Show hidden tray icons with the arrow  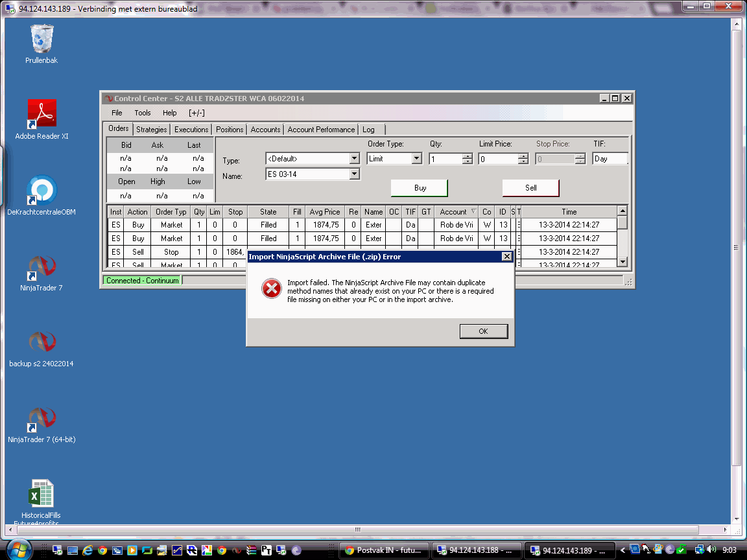point(623,550)
